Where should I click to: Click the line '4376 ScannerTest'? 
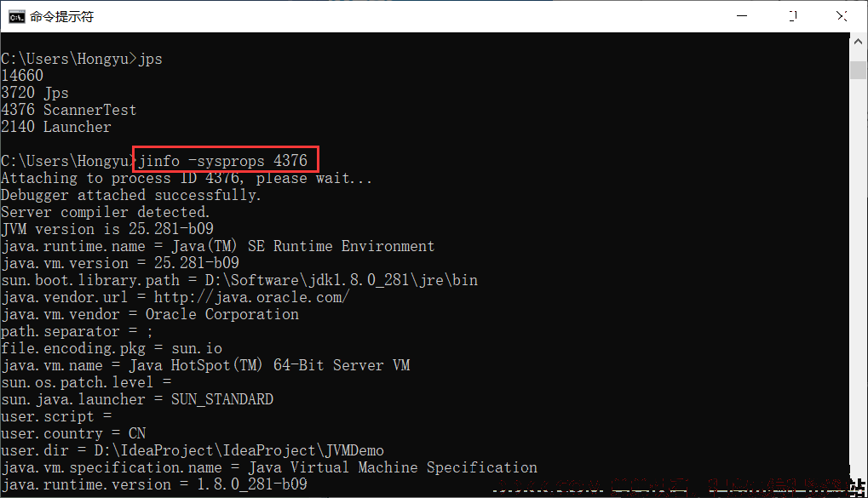pos(69,110)
